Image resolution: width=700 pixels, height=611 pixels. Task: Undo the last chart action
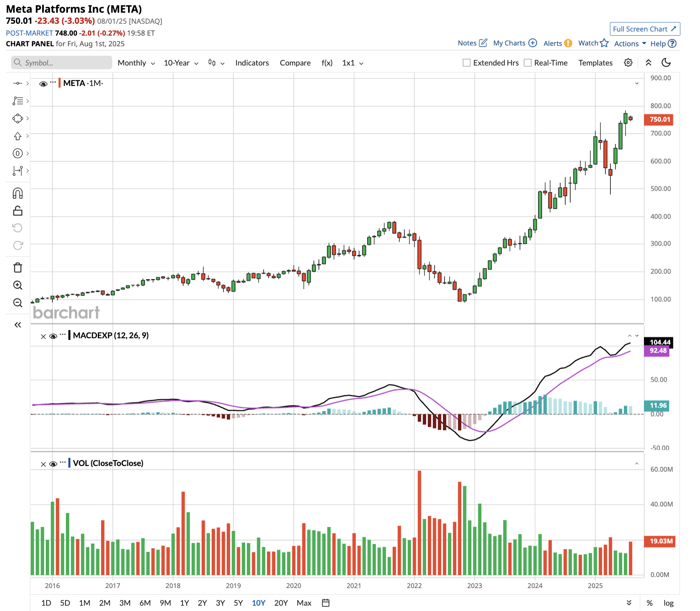(18, 228)
